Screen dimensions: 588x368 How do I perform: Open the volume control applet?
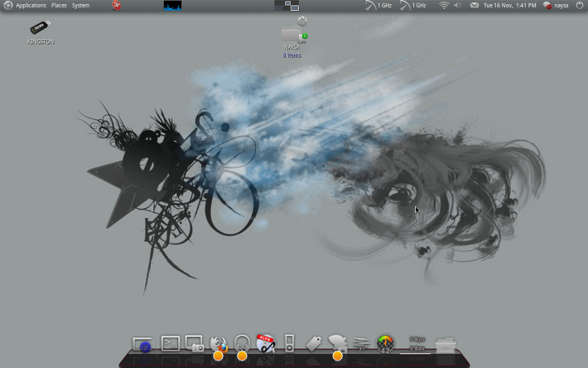(x=457, y=5)
